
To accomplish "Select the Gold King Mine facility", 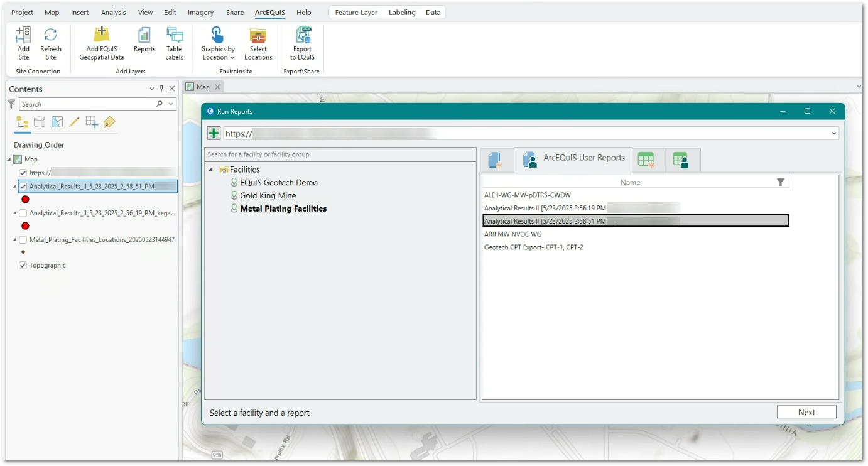I will click(x=268, y=196).
